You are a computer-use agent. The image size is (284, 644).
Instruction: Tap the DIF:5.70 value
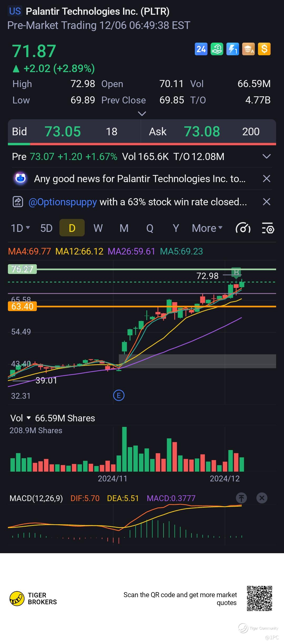pos(85,498)
